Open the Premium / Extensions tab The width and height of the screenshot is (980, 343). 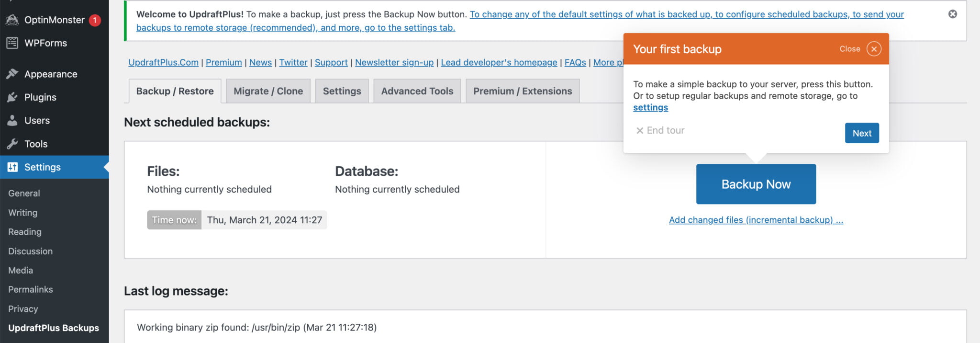[x=523, y=91]
